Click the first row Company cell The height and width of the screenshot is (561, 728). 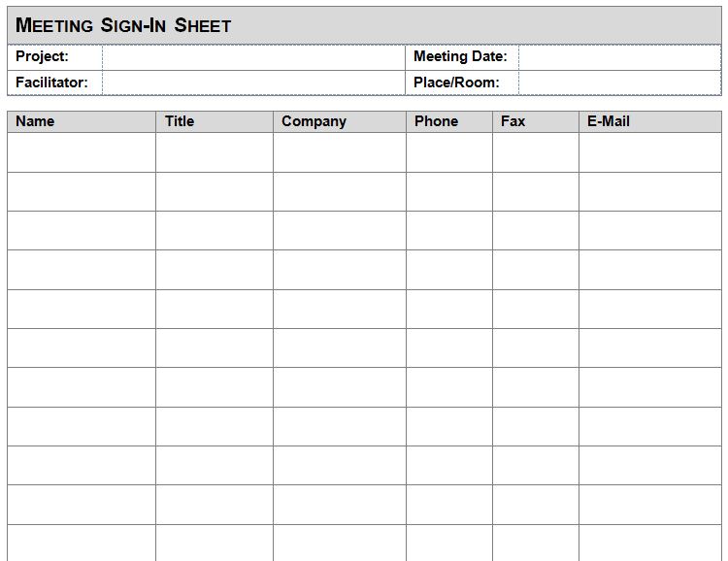[340, 152]
